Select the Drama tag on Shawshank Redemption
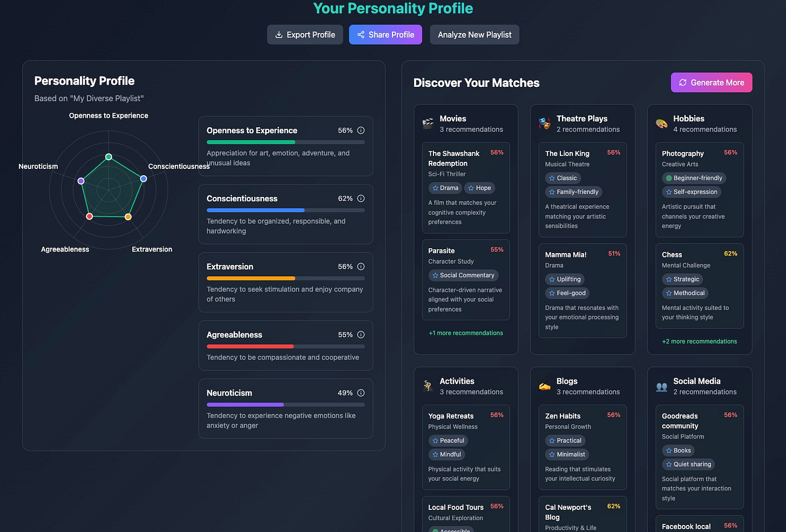The width and height of the screenshot is (786, 532). pos(445,188)
